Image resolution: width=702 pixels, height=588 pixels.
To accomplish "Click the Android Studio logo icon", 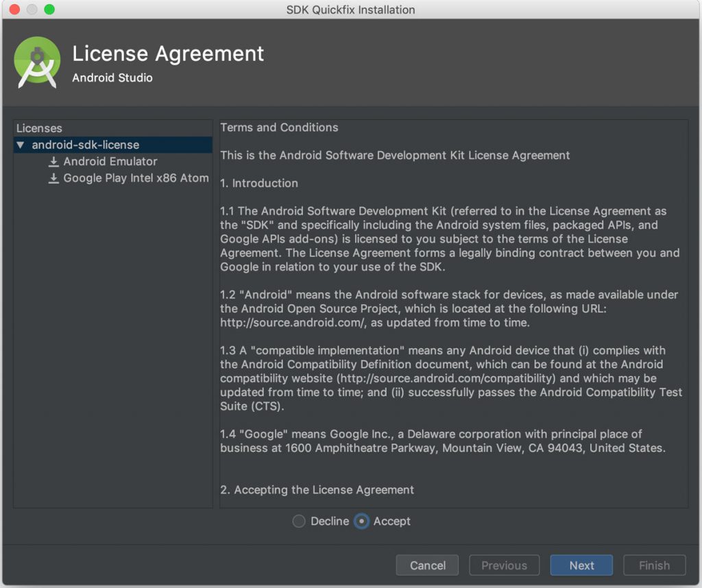I will click(37, 62).
